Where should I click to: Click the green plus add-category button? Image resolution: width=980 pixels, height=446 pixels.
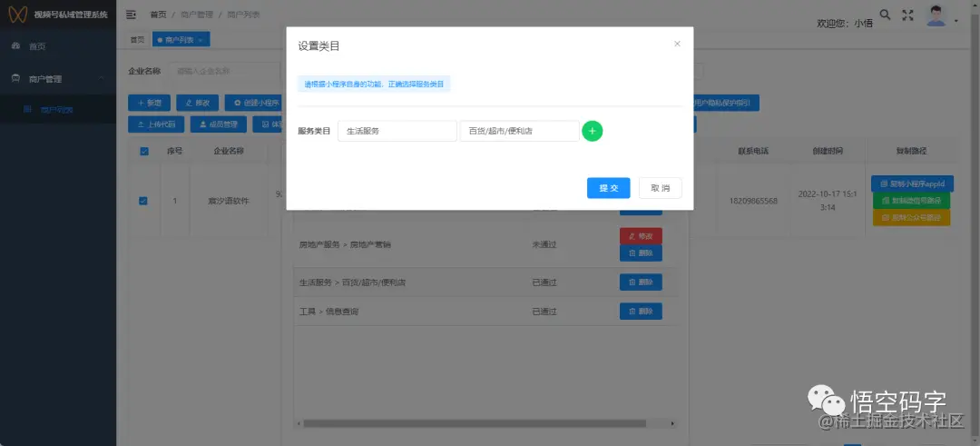pyautogui.click(x=592, y=131)
